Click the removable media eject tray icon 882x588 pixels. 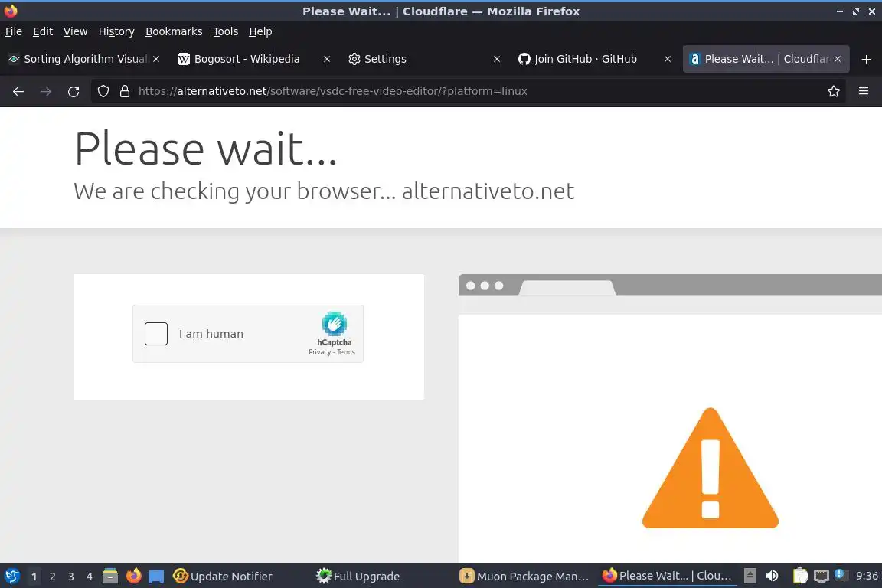750,577
